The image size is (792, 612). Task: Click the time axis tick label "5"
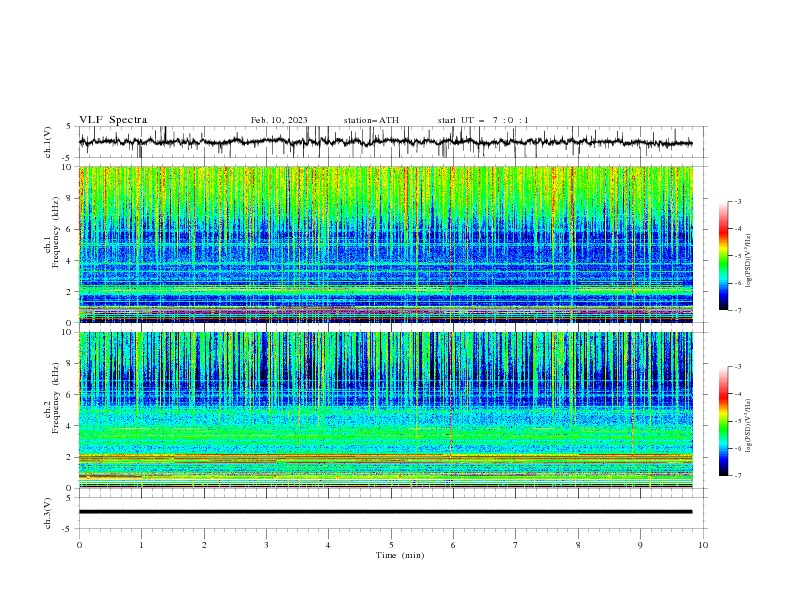pyautogui.click(x=391, y=545)
